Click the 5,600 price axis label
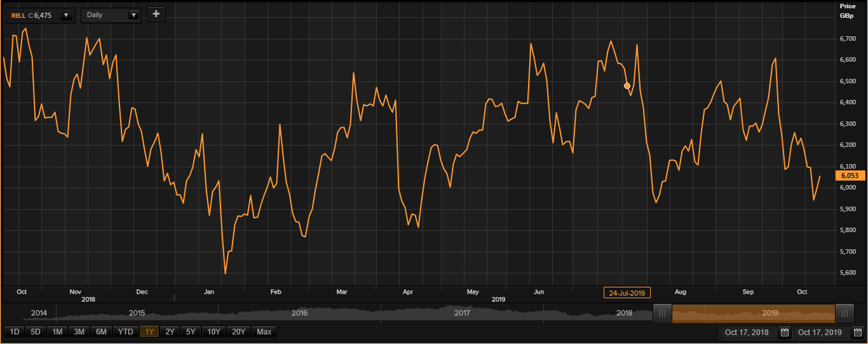This screenshot has width=868, height=344. tap(848, 273)
